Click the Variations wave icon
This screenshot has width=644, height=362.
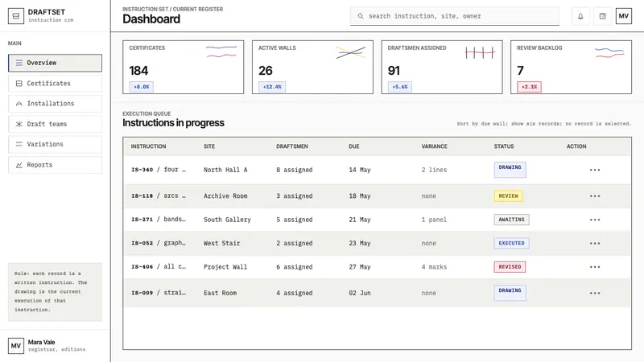tap(19, 144)
